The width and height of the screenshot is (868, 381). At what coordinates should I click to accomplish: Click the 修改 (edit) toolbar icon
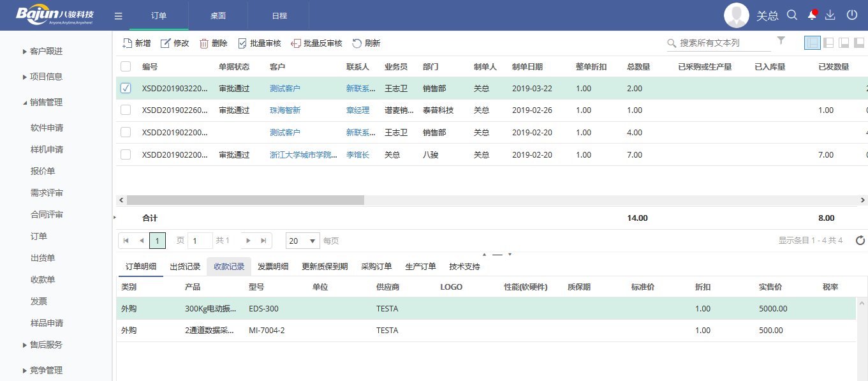[166, 43]
